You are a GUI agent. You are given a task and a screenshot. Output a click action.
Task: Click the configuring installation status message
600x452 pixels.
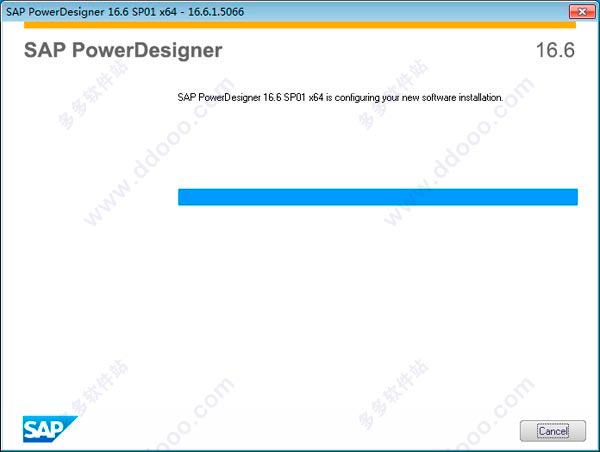[x=340, y=98]
